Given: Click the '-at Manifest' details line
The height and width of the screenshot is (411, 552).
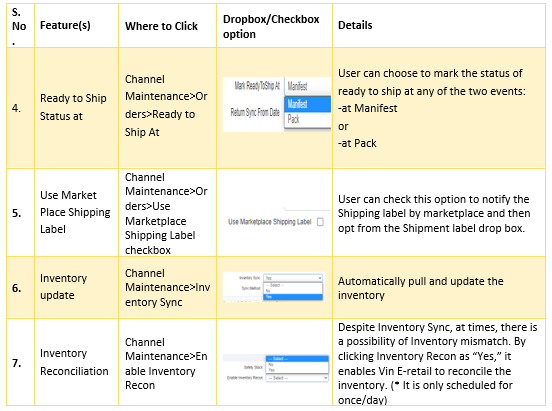Looking at the screenshot, I should tap(368, 108).
